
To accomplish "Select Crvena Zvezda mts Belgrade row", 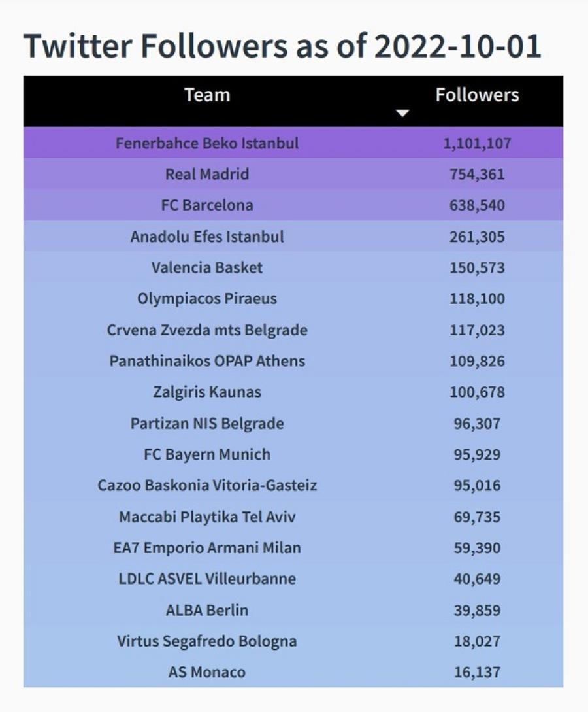I will coord(293,330).
